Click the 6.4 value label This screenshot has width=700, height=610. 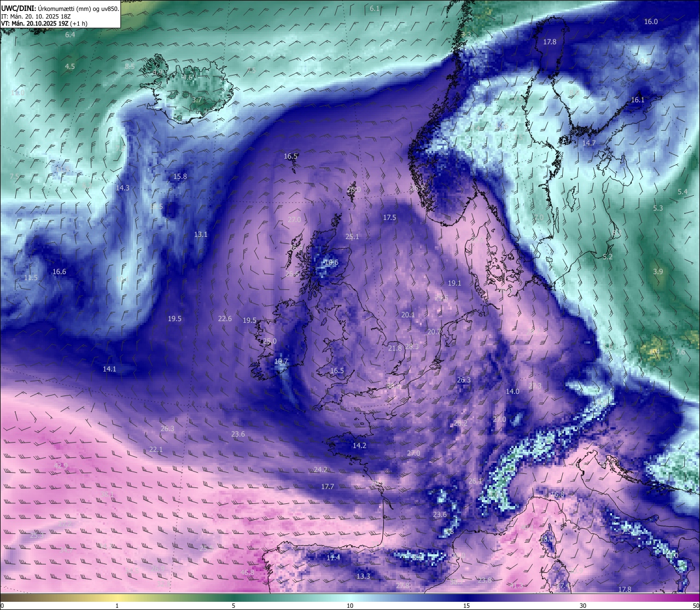pyautogui.click(x=70, y=35)
